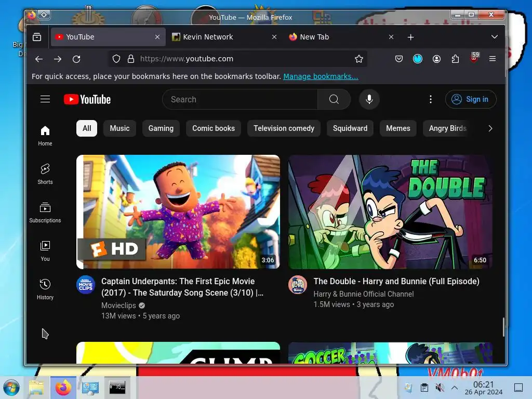Open Shorts from the sidebar
This screenshot has height=399, width=532.
click(45, 174)
